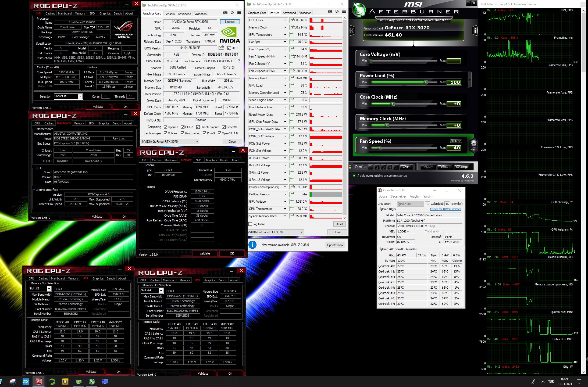
Task: Open the CX app in taskbar
Action: pyautogui.click(x=26, y=382)
